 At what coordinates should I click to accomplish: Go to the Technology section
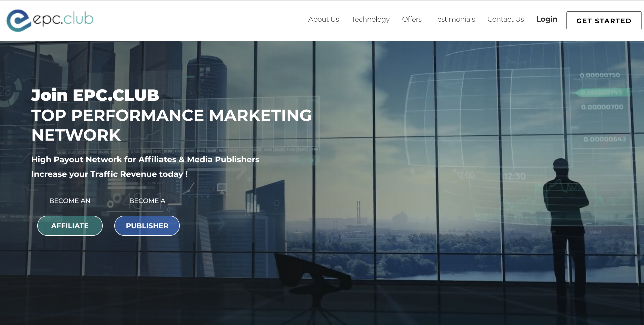pos(370,20)
